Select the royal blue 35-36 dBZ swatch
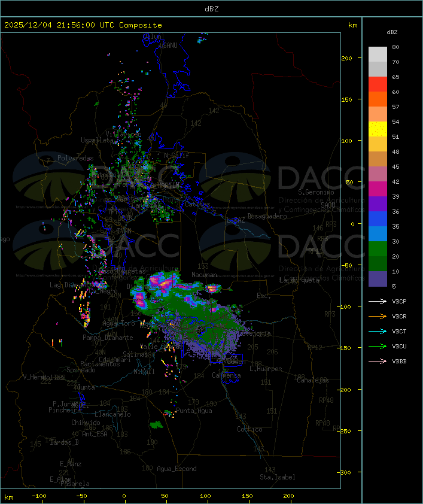The height and width of the screenshot is (504, 423). click(x=378, y=219)
